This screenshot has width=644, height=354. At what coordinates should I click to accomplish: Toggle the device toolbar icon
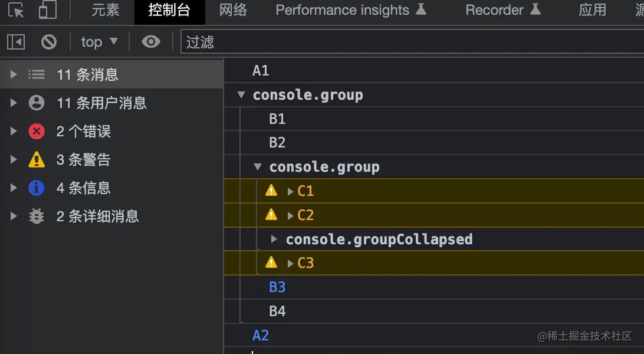(47, 10)
